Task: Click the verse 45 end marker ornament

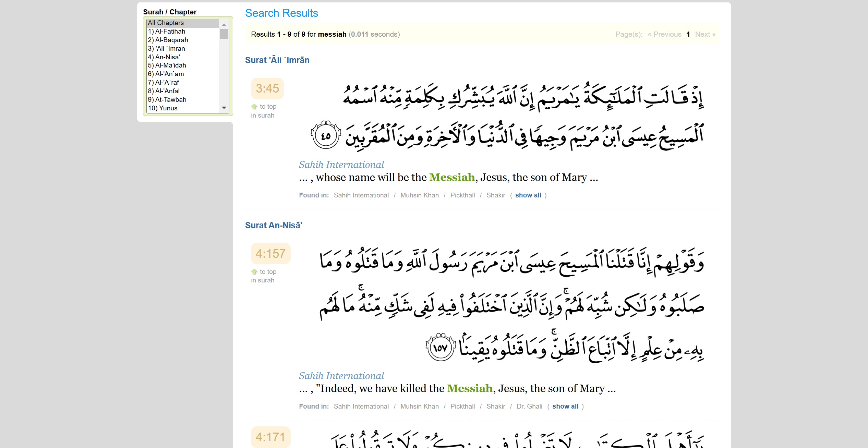Action: tap(326, 135)
